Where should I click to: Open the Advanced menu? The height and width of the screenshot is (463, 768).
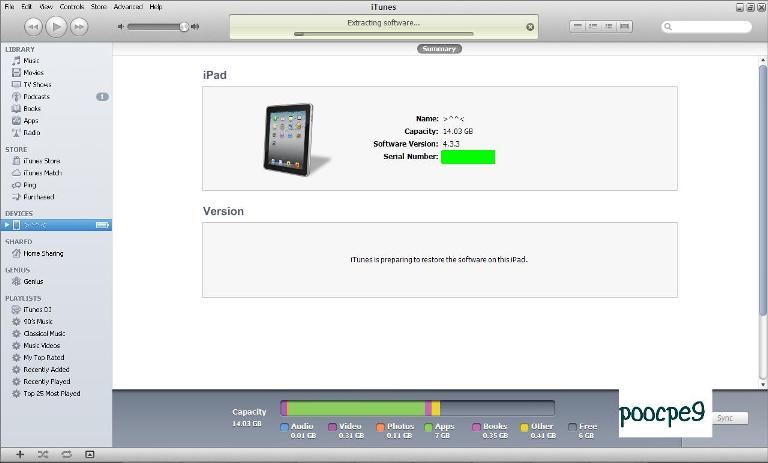[128, 7]
